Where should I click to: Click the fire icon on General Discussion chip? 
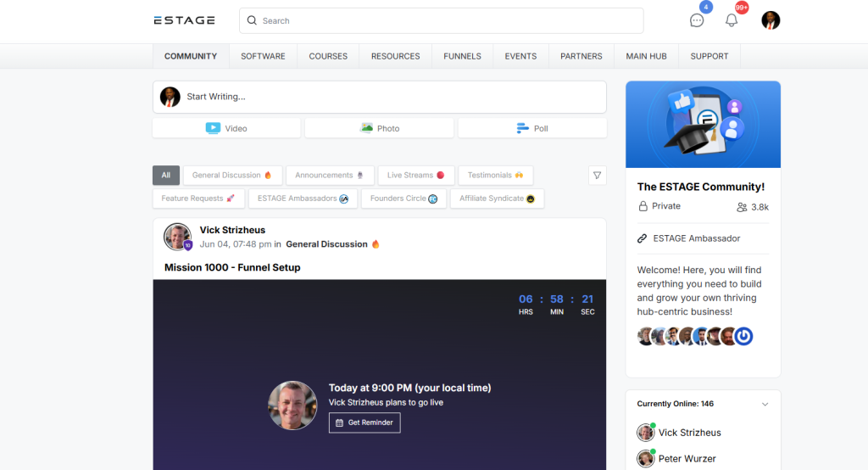tap(268, 175)
